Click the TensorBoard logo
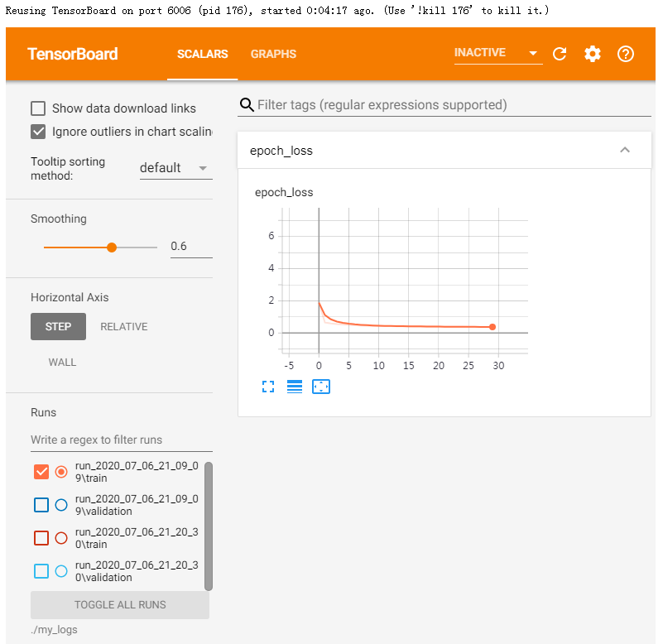Screen dimensions: 663x644 [73, 53]
